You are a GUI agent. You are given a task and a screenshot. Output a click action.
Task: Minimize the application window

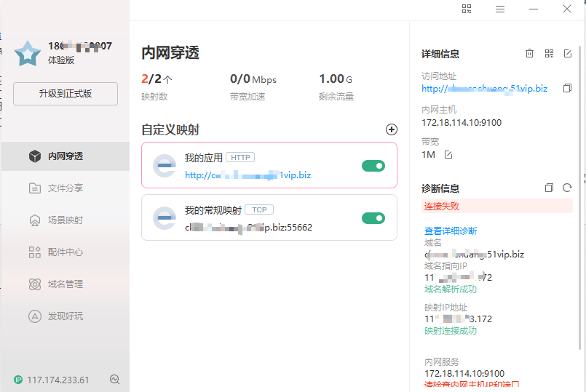click(x=534, y=9)
